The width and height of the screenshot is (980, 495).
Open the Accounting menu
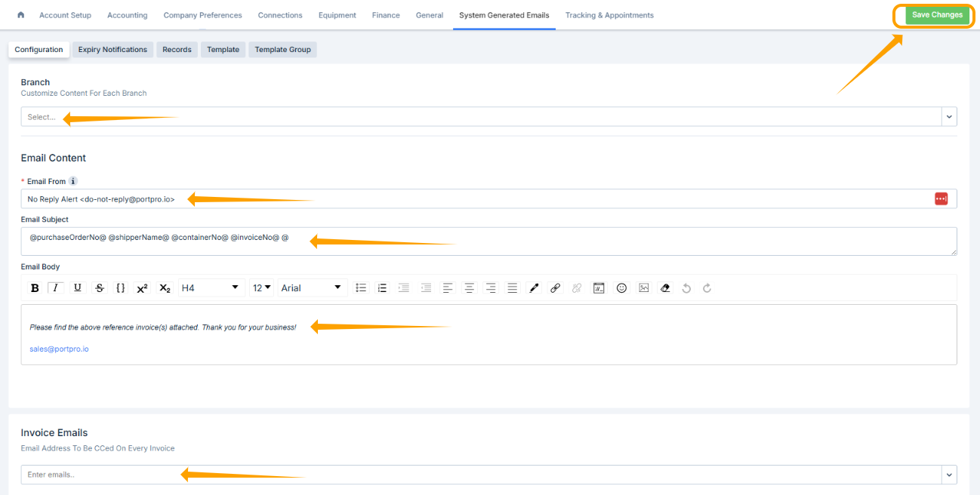point(128,15)
